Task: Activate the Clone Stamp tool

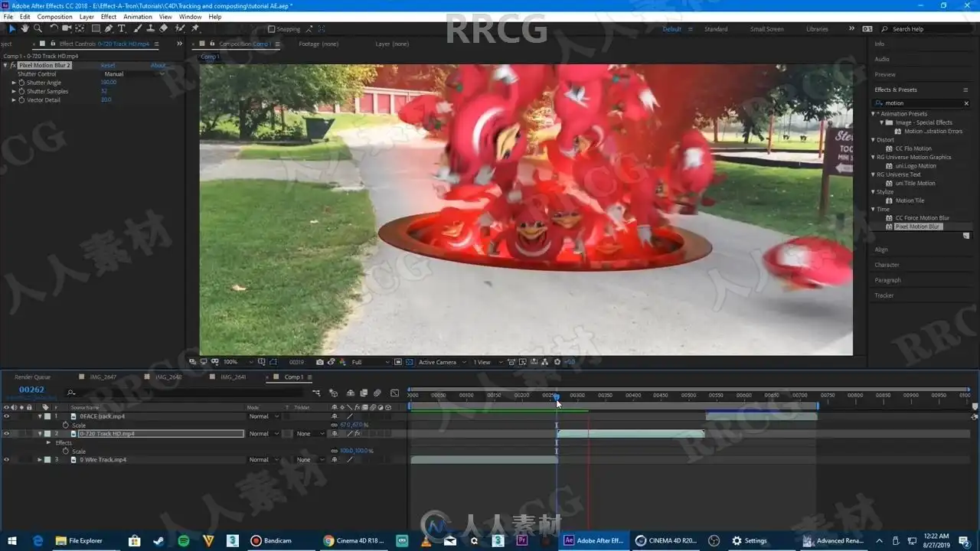Action: point(150,28)
